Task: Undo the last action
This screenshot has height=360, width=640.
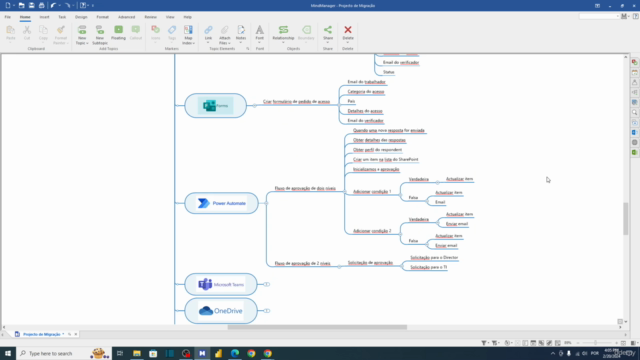Action: 53,5
